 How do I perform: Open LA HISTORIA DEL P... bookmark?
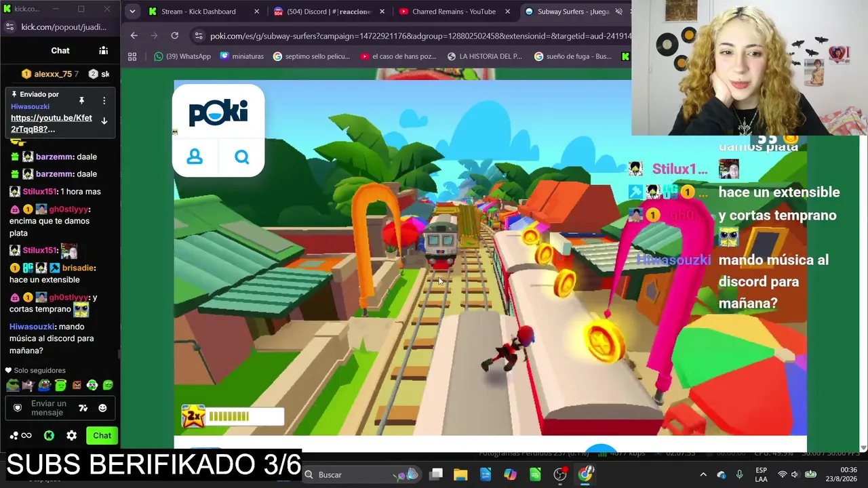click(x=485, y=56)
